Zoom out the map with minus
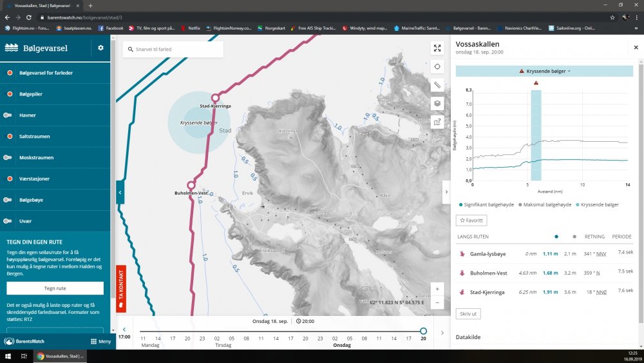Viewport: 644px width, 363px height. click(x=437, y=302)
